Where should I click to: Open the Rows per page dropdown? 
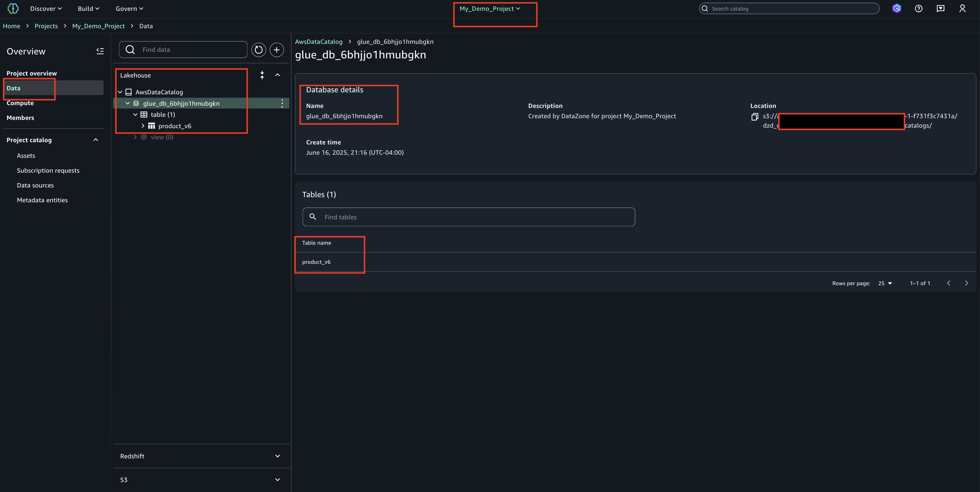tap(885, 283)
